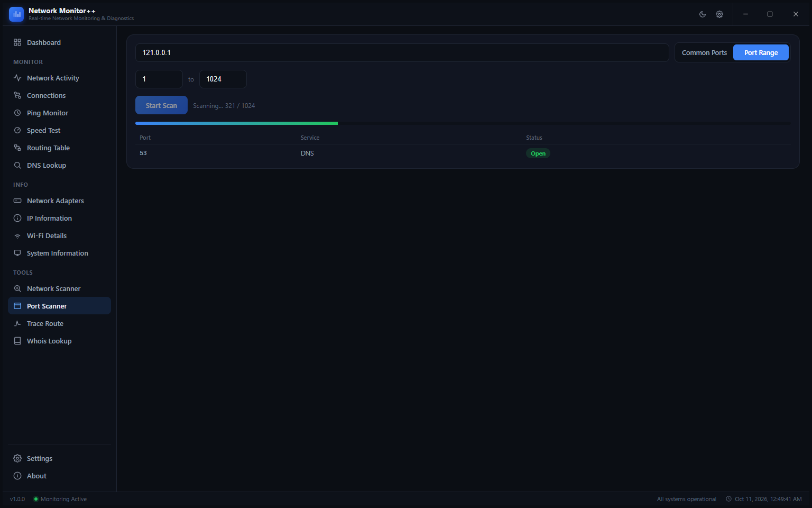The width and height of the screenshot is (812, 508).
Task: Click the Scanning... 321 / 1024 text
Action: (x=224, y=106)
